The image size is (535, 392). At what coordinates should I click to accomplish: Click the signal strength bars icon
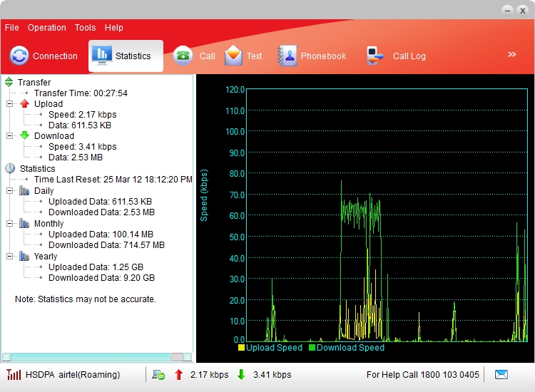pos(14,374)
